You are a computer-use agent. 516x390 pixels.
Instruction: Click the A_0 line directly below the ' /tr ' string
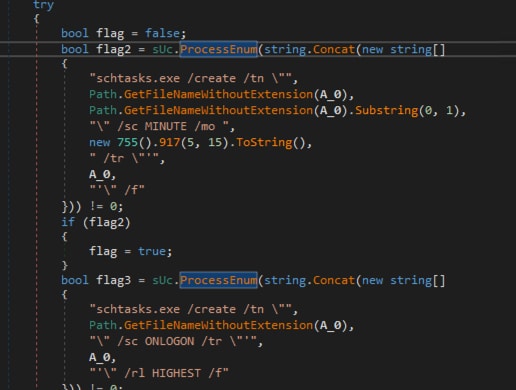(x=100, y=174)
